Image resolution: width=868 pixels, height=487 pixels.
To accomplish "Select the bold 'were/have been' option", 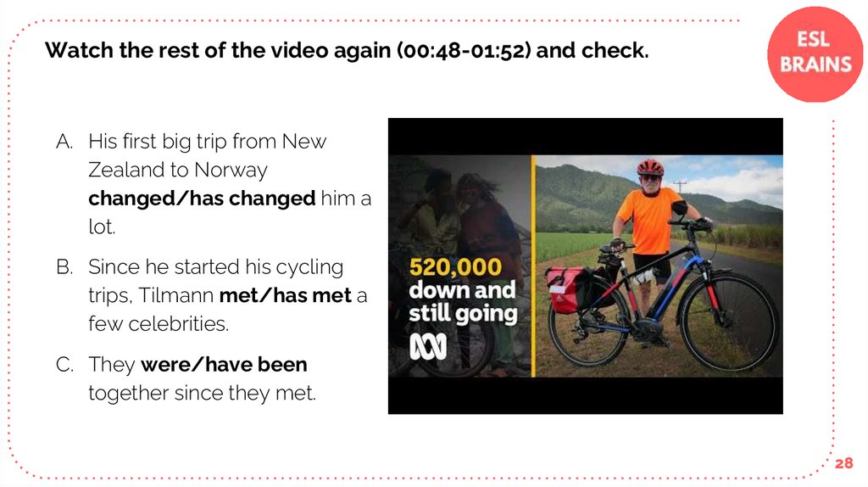I will tap(224, 365).
